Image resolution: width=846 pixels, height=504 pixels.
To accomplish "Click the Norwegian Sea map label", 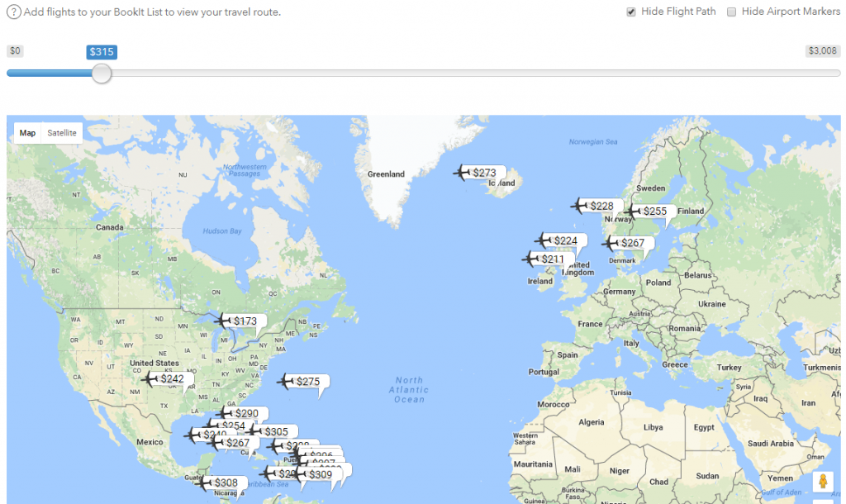I will pyautogui.click(x=593, y=142).
